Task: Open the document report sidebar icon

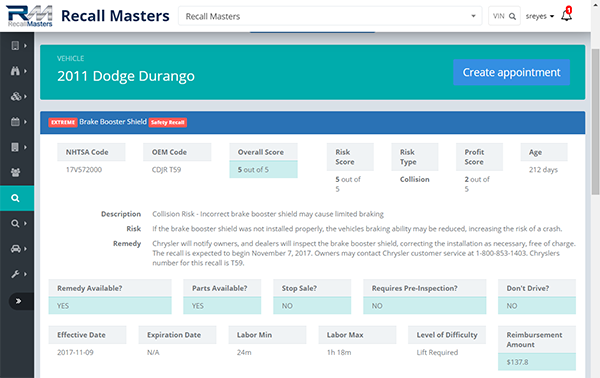Action: [x=15, y=147]
